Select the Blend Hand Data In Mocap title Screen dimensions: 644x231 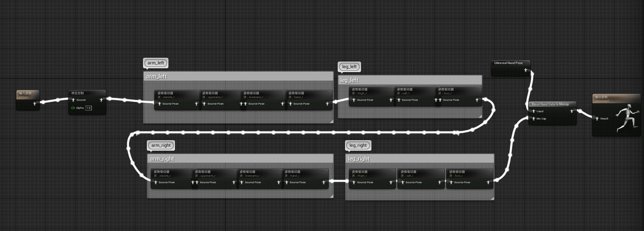pos(550,104)
